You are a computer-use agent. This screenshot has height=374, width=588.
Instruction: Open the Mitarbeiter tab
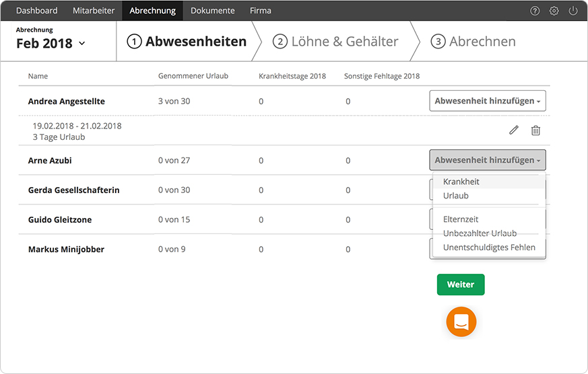click(x=94, y=11)
